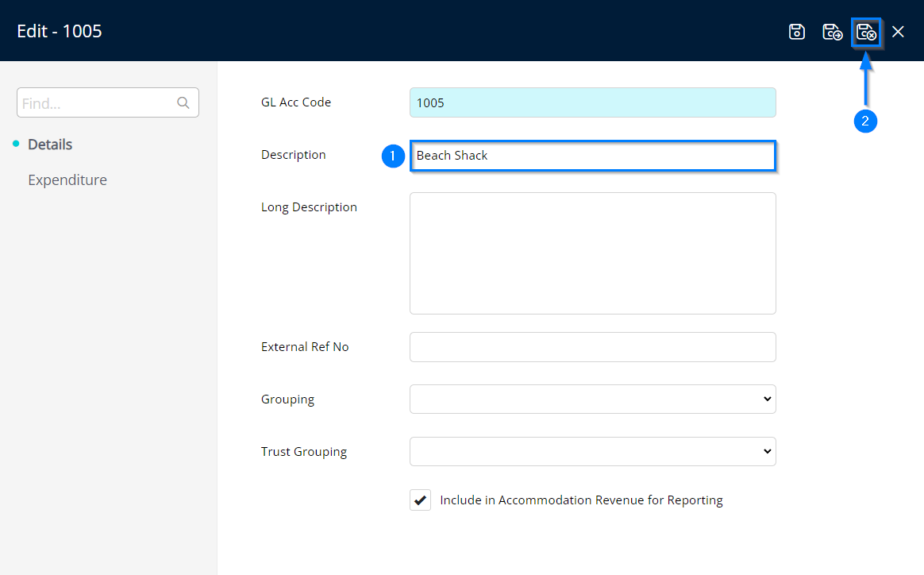Click the Include in Accommodation Revenue label text
Screen dimensions: 924x575
tap(581, 500)
